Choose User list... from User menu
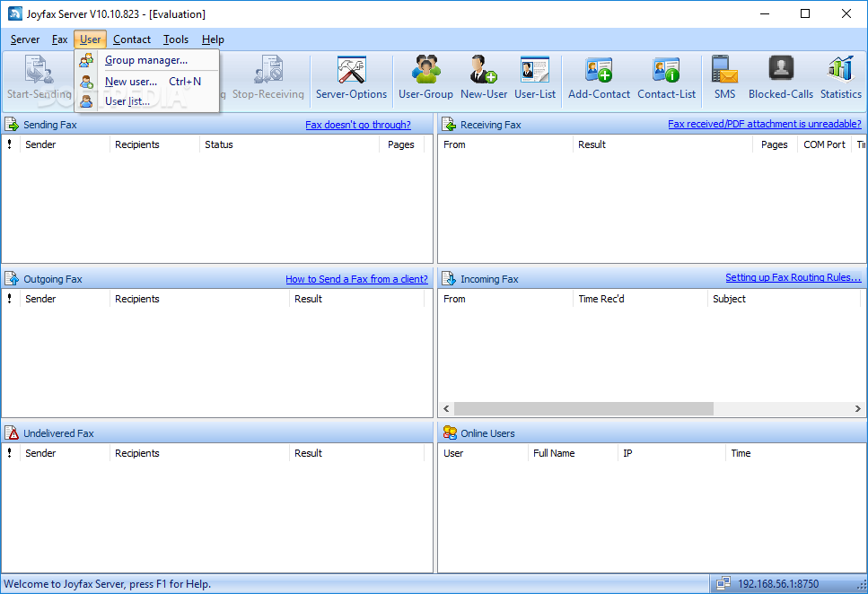 click(x=146, y=101)
